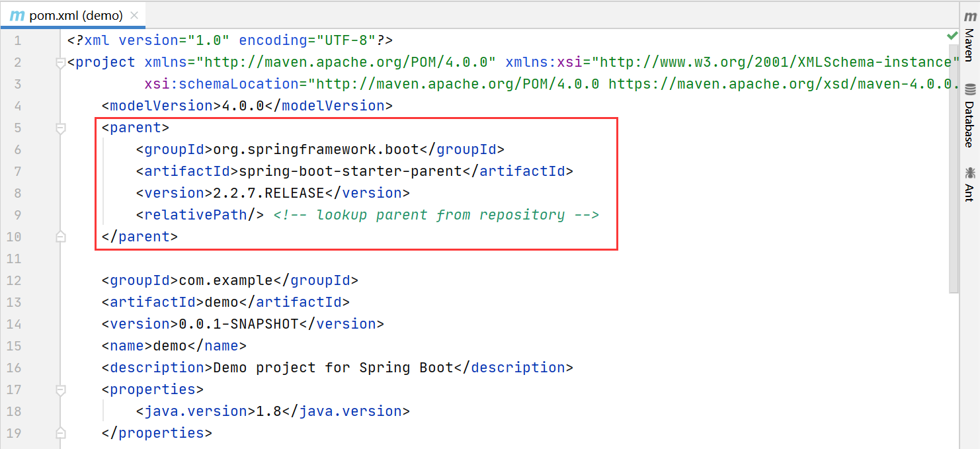Click line number 12 in gutter

click(14, 280)
